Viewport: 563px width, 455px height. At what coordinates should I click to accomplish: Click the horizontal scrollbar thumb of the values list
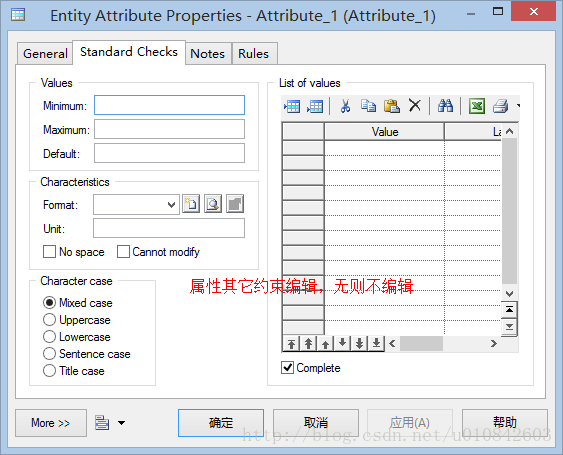(x=421, y=344)
